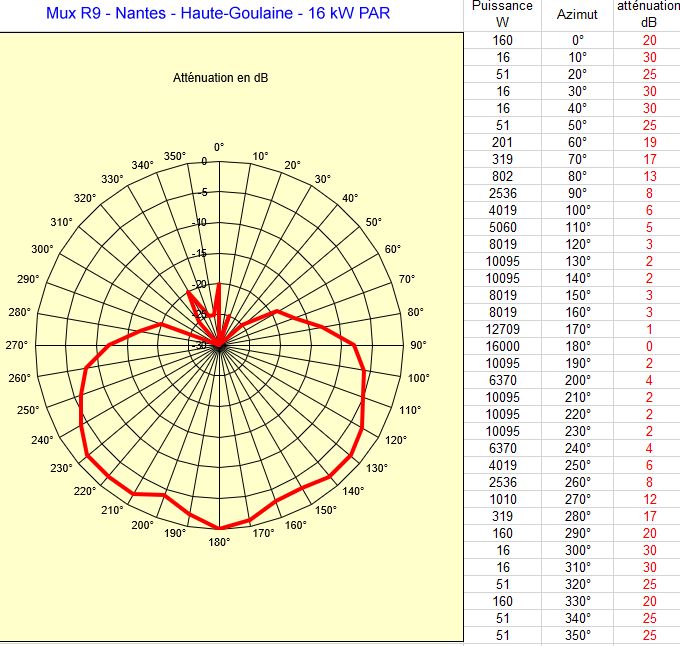The image size is (680, 646).
Task: Click the 0° label on the polar chart
Action: (219, 147)
